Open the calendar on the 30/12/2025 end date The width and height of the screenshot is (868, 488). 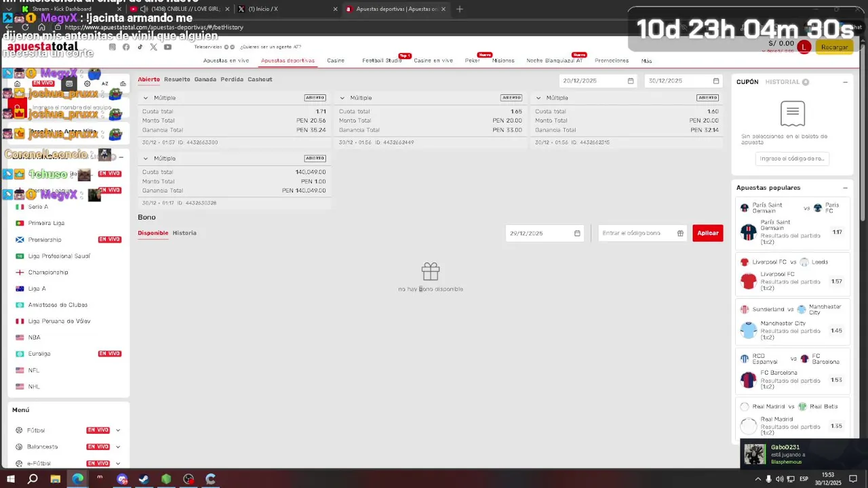coord(716,81)
